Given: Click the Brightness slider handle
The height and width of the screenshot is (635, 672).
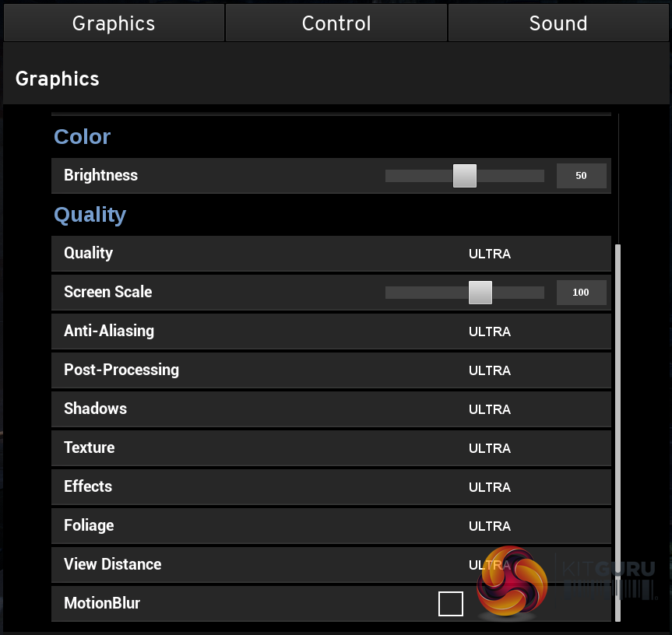Looking at the screenshot, I should click(x=465, y=176).
